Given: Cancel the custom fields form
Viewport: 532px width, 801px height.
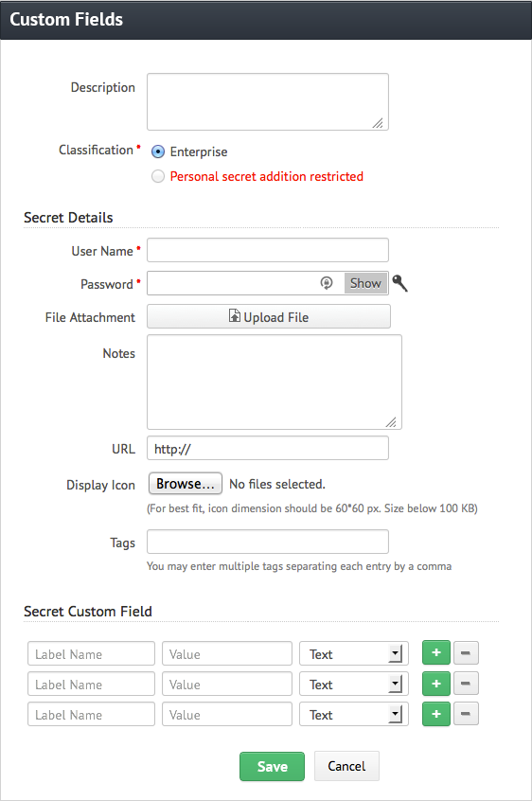Looking at the screenshot, I should coord(346,766).
